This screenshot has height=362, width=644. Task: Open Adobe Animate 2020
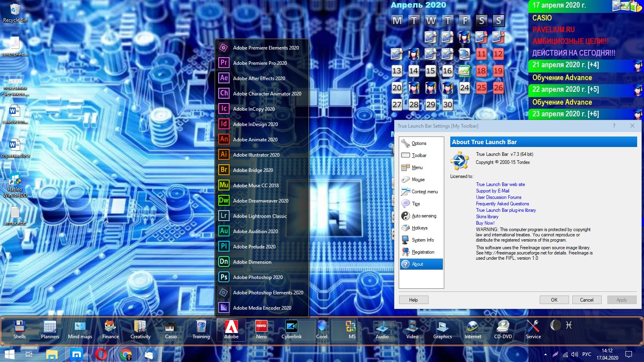click(262, 139)
